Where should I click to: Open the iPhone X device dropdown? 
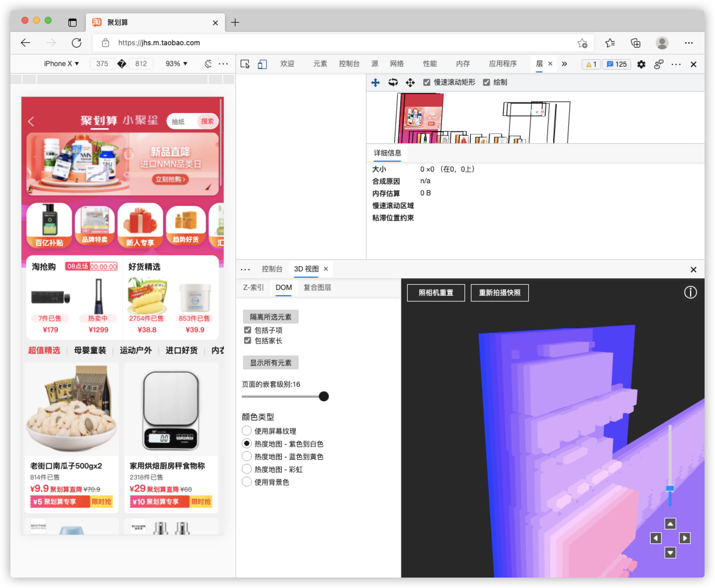(x=61, y=64)
